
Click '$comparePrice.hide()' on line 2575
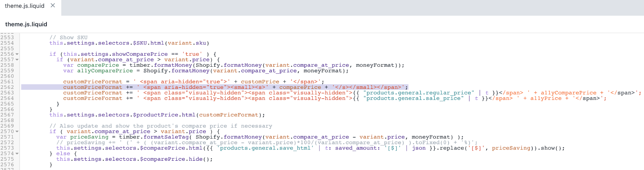pyautogui.click(x=175, y=159)
